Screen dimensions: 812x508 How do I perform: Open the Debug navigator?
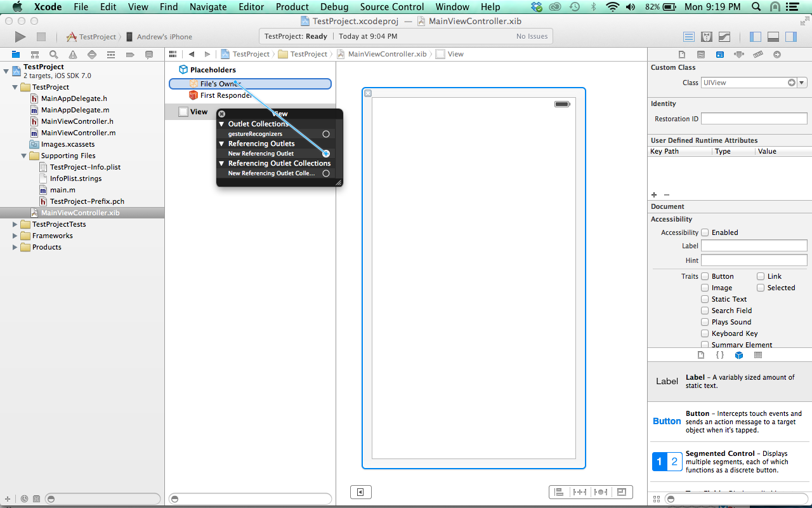(x=111, y=55)
